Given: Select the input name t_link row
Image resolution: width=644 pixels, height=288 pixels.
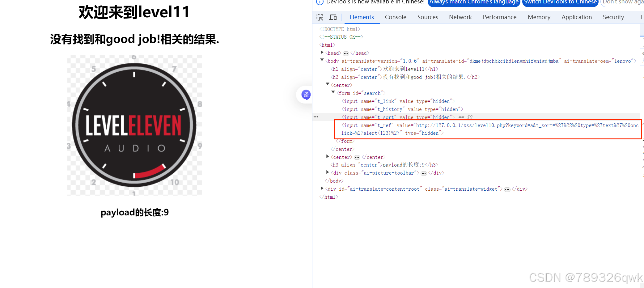Looking at the screenshot, I should [x=398, y=101].
